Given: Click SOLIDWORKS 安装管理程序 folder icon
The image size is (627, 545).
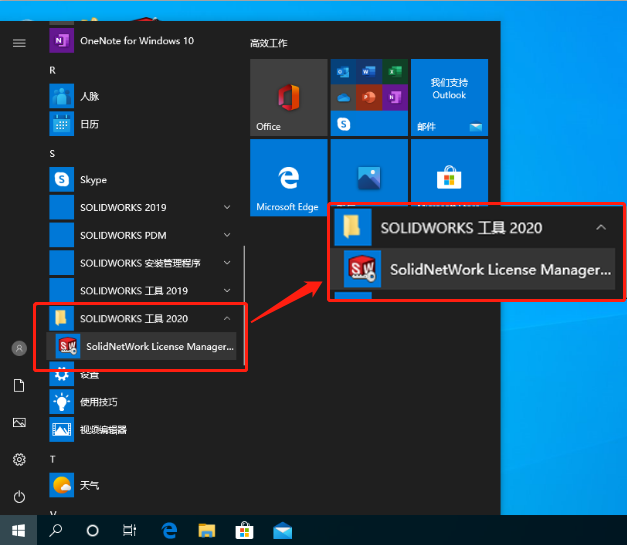Looking at the screenshot, I should coord(61,263).
